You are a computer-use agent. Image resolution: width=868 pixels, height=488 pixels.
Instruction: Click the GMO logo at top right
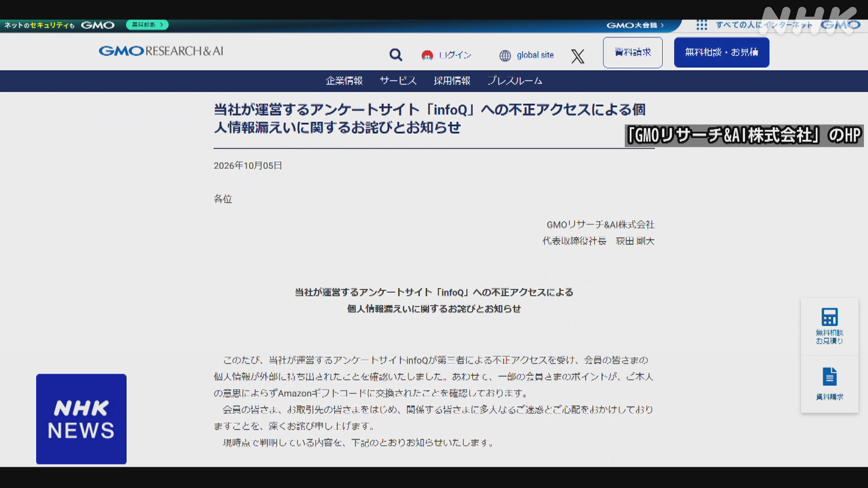click(840, 25)
